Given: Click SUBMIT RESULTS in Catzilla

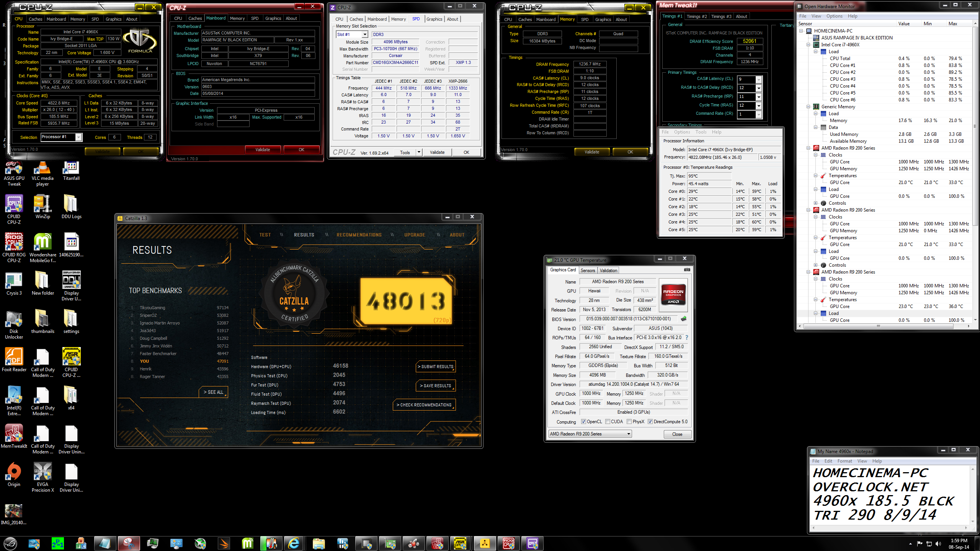Looking at the screenshot, I should point(436,367).
